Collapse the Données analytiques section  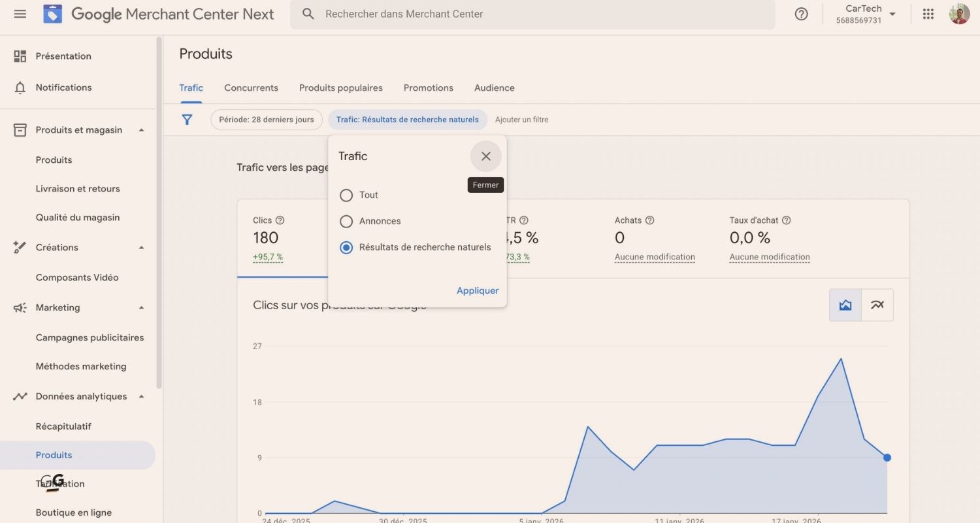tap(141, 396)
